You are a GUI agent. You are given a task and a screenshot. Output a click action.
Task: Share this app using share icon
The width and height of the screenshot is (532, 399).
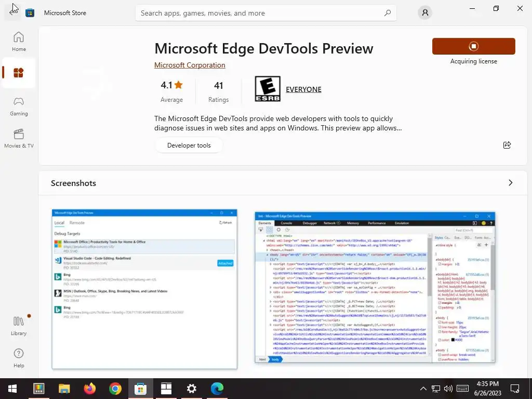(507, 145)
